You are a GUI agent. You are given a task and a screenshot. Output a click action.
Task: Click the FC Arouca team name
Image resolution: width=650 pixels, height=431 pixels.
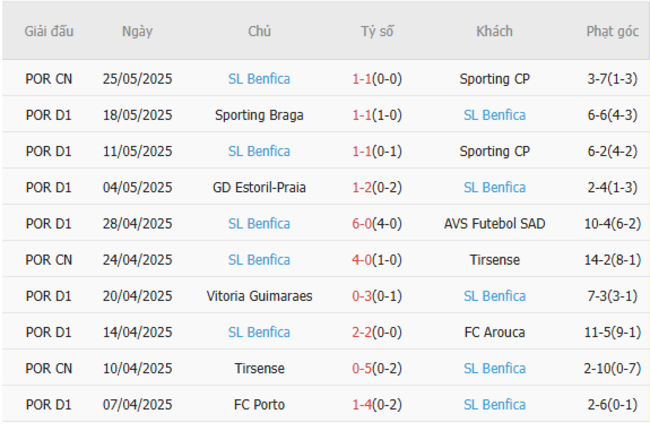coord(494,332)
